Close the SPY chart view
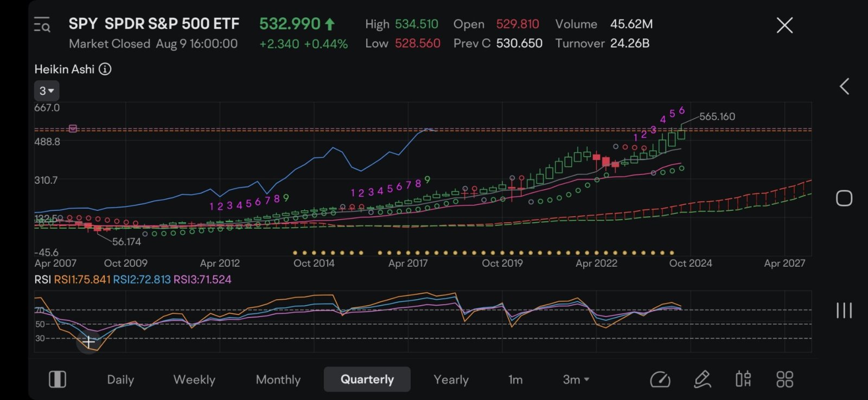Screen dimensions: 868x400 (x=784, y=25)
